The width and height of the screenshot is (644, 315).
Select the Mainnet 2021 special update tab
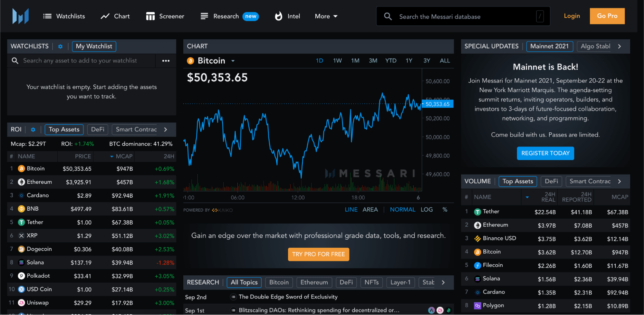(x=550, y=46)
